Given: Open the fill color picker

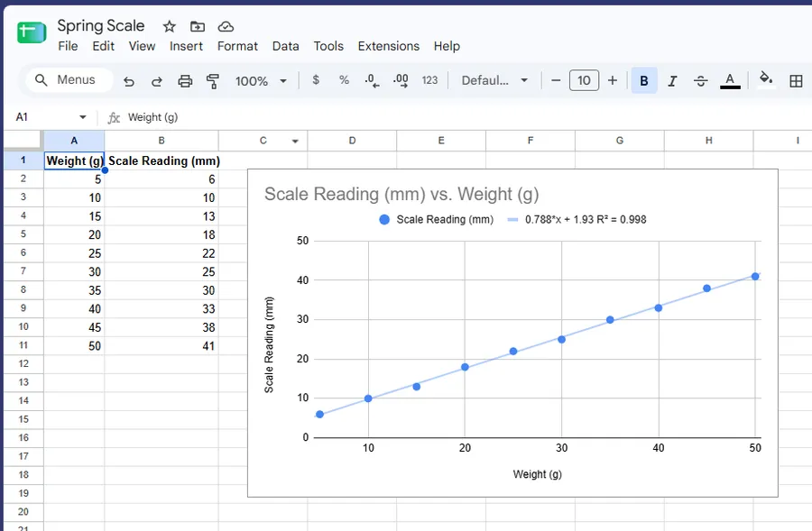Looking at the screenshot, I should coord(765,79).
